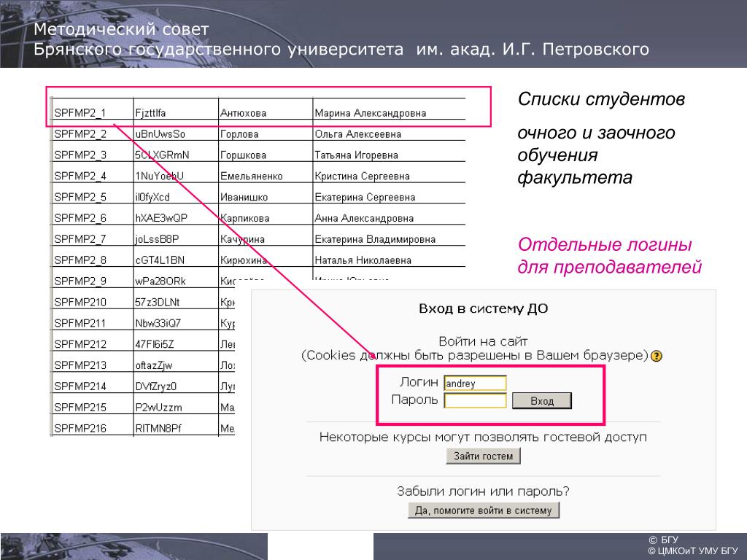The height and width of the screenshot is (560, 747).
Task: Select table cell SPFMP2_1
Action: [x=92, y=109]
